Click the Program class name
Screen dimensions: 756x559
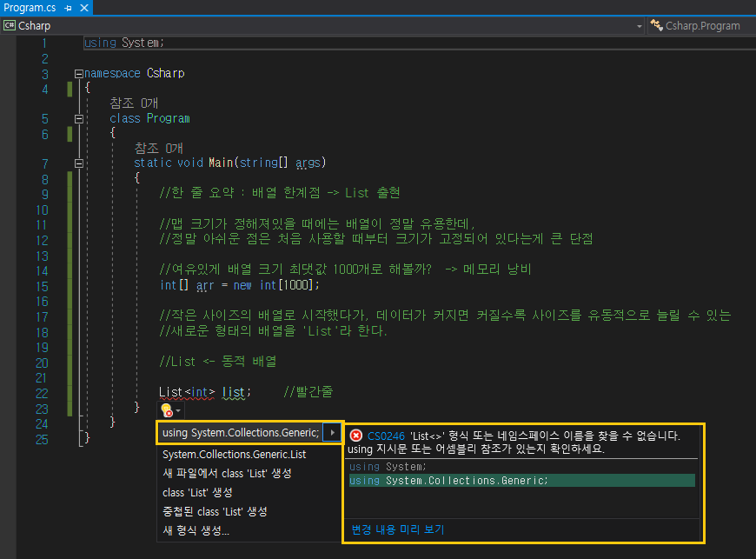(x=169, y=118)
